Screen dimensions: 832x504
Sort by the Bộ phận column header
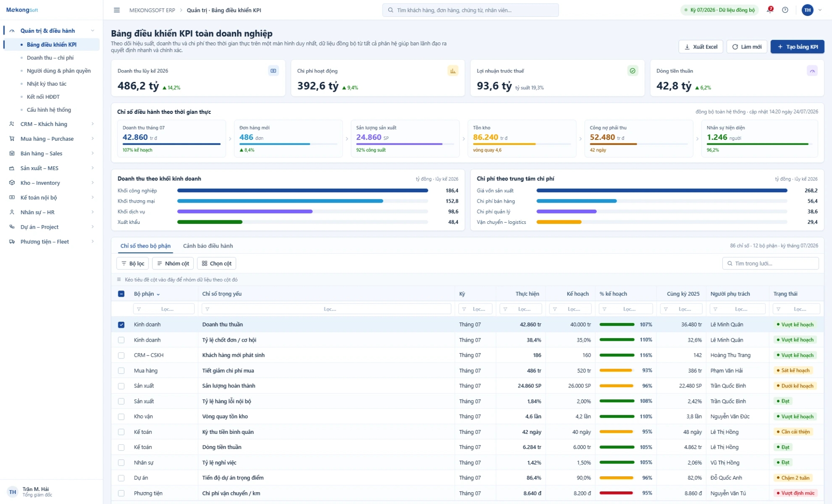pos(146,294)
